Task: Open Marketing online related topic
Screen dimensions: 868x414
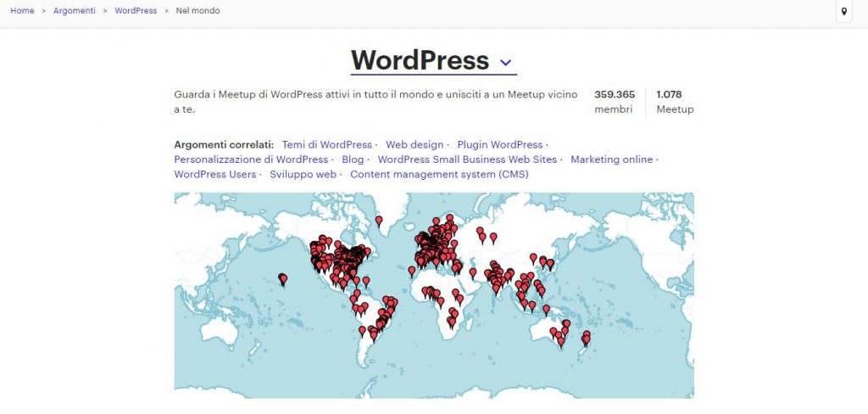Action: tap(612, 159)
